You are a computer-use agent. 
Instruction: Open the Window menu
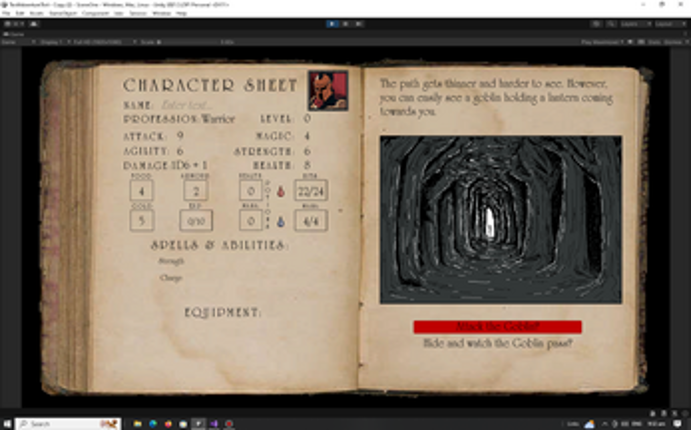[x=161, y=14]
